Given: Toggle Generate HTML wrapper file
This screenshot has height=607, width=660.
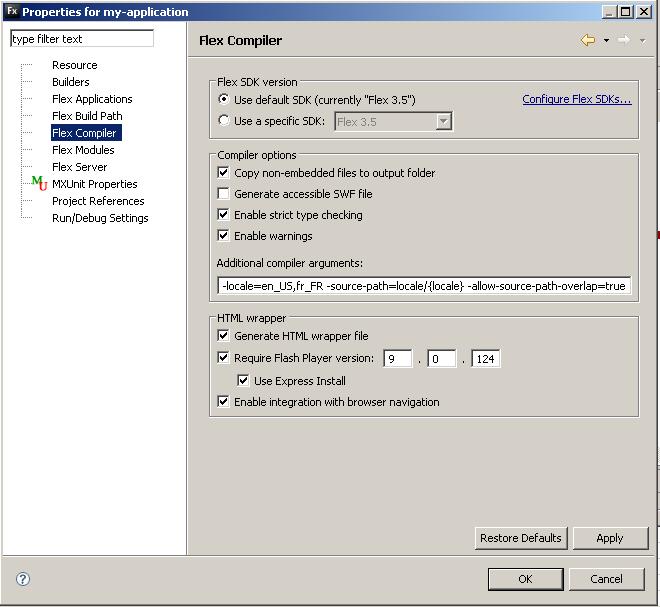Looking at the screenshot, I should coord(223,335).
